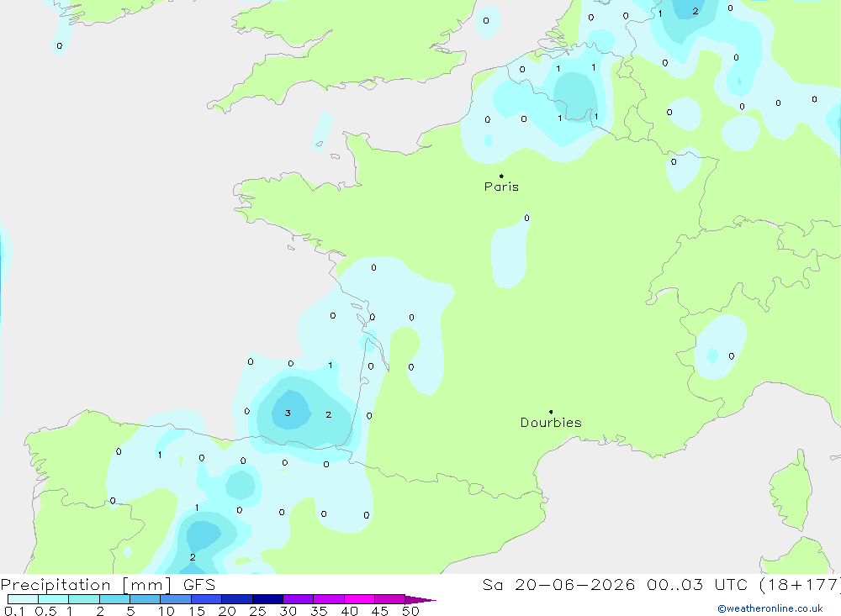841x616 pixels.
Task: Select the 5–10 mm legend color swatch
Action: pos(145,599)
